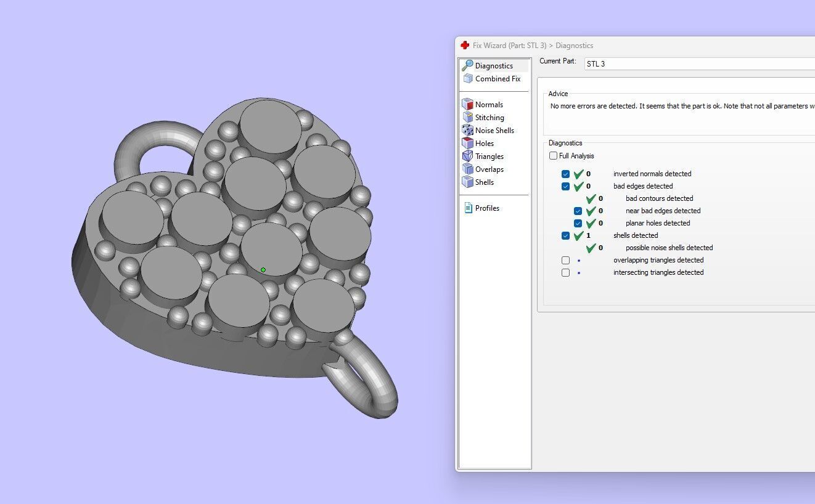This screenshot has width=815, height=504.
Task: Click the Stitching icon in sidebar
Action: click(x=468, y=117)
